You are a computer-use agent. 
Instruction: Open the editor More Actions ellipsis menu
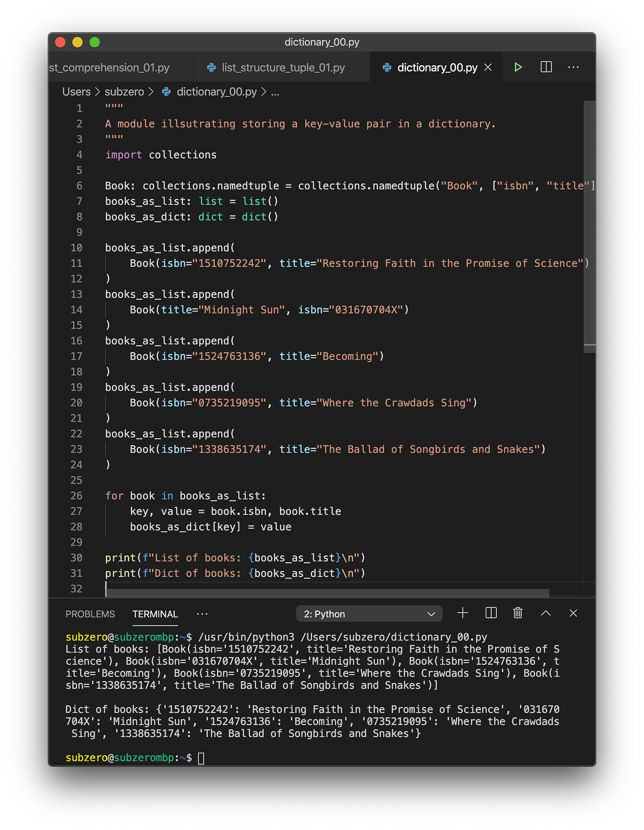click(x=573, y=67)
